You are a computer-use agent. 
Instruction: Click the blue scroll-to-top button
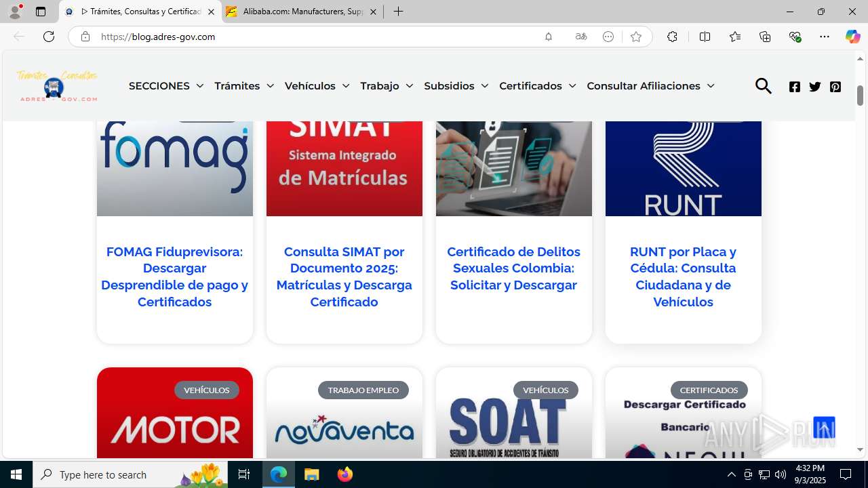pyautogui.click(x=824, y=428)
